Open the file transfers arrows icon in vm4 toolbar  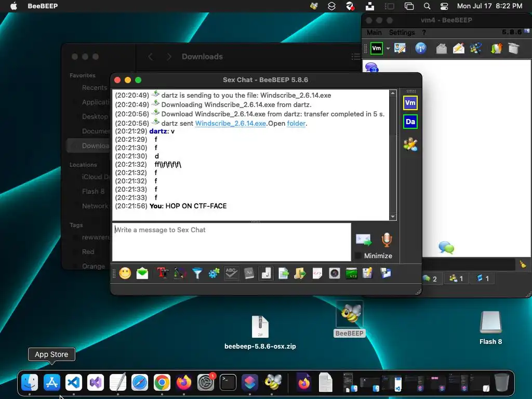point(496,48)
